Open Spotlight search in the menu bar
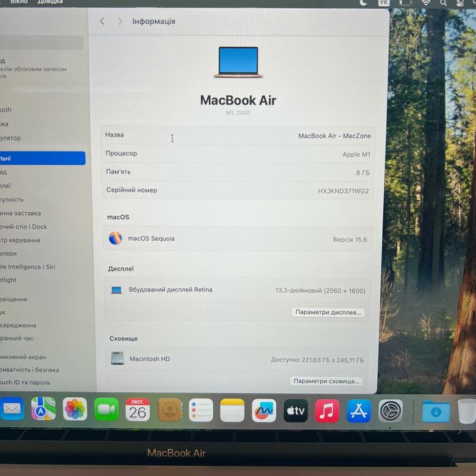Screen dimensions: 476x476 (443, 3)
